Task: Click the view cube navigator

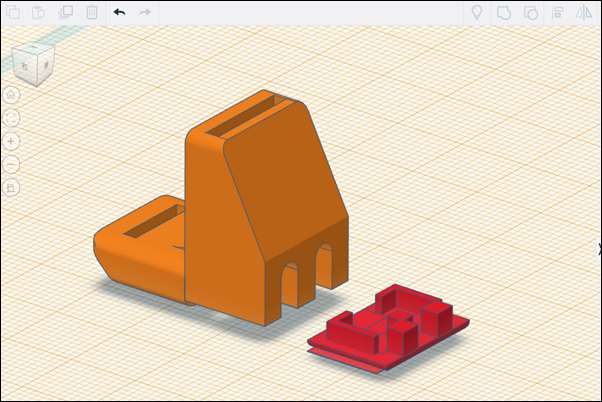Action: pyautogui.click(x=34, y=65)
